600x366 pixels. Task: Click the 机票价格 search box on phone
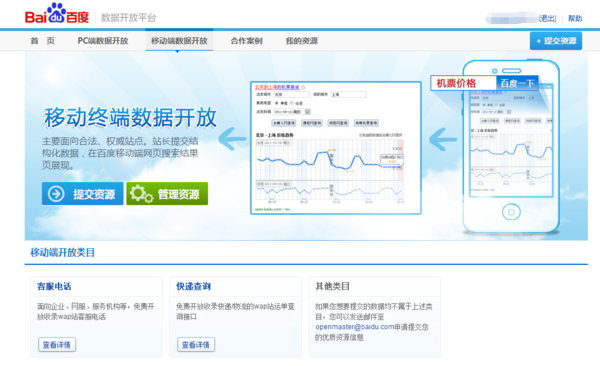463,83
